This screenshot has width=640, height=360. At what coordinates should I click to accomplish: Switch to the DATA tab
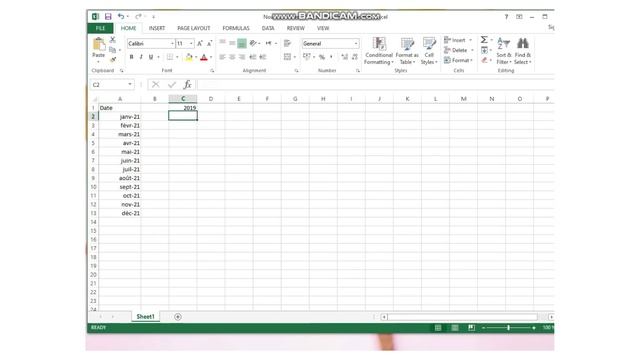point(268,28)
